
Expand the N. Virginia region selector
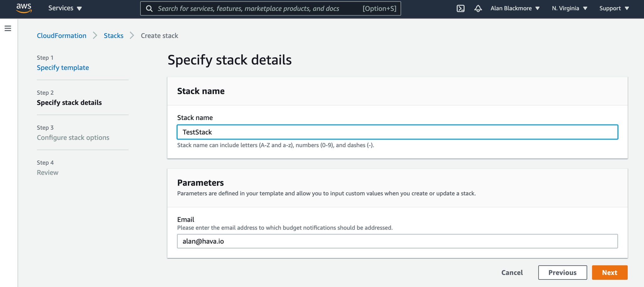click(x=569, y=8)
